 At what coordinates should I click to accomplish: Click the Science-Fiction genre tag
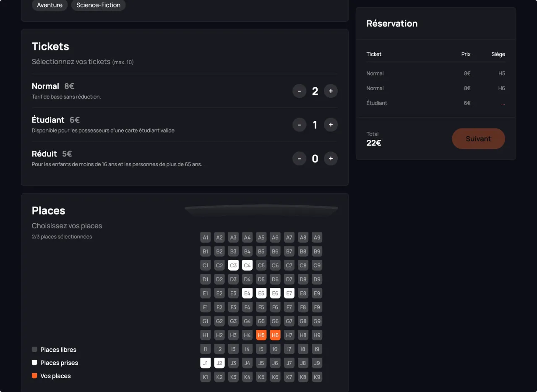coord(98,5)
